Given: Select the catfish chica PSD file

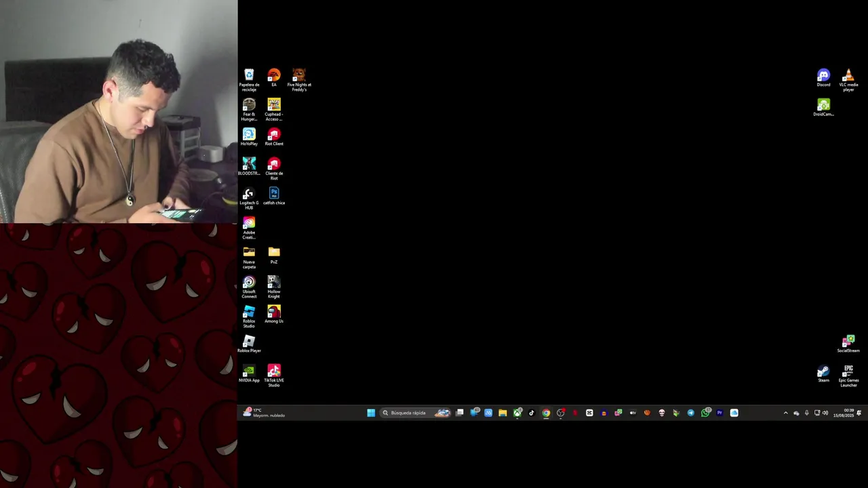Looking at the screenshot, I should pyautogui.click(x=274, y=196).
